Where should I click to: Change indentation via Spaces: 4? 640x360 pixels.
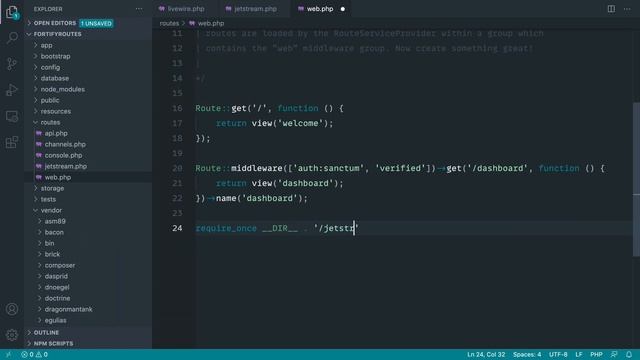coord(527,354)
